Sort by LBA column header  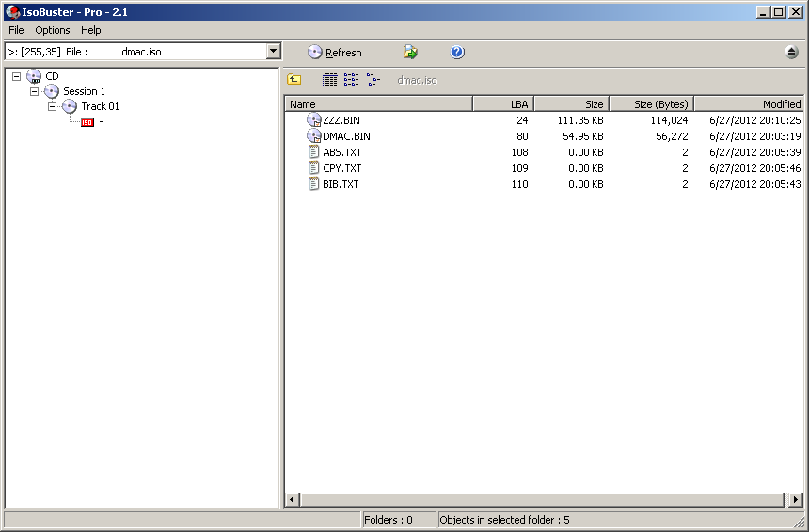click(503, 104)
